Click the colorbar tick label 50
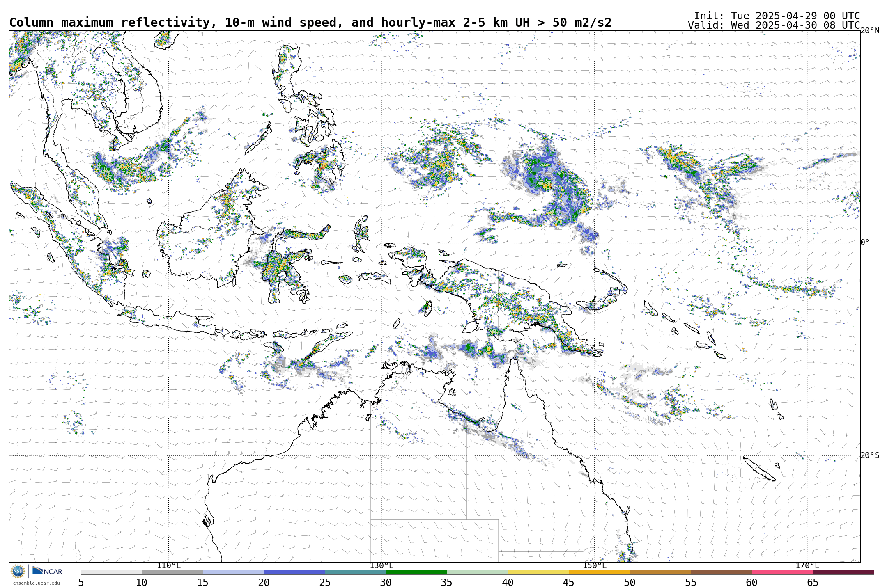The height and width of the screenshot is (588, 887). click(630, 582)
